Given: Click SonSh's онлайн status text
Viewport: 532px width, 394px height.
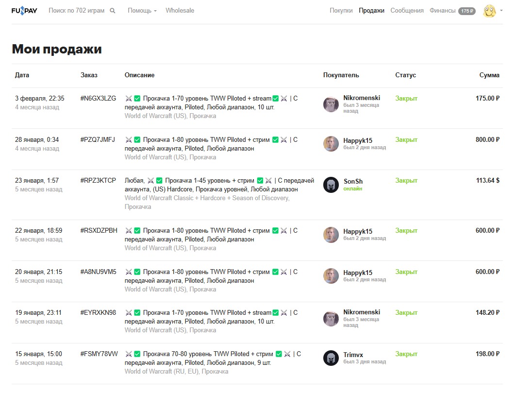Looking at the screenshot, I should (x=353, y=188).
